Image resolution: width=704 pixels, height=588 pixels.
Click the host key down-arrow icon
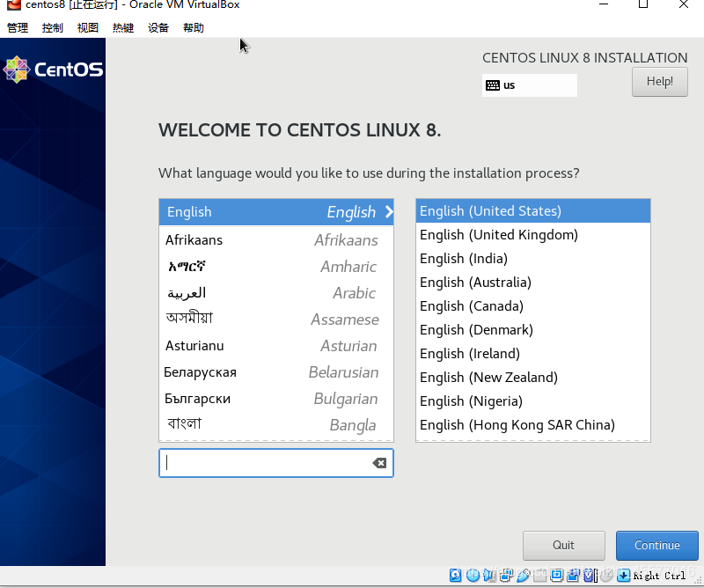click(623, 575)
